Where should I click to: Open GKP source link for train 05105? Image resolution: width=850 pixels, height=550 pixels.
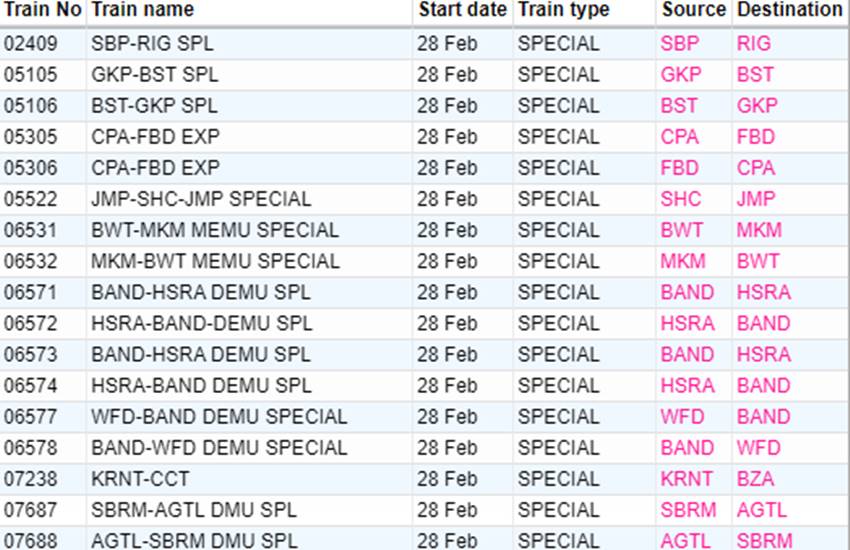click(x=681, y=74)
